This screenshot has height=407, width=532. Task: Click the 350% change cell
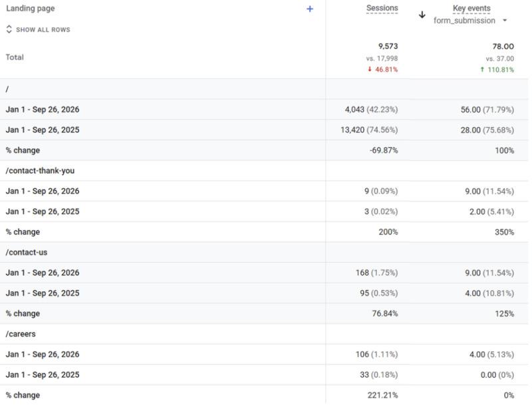(505, 232)
